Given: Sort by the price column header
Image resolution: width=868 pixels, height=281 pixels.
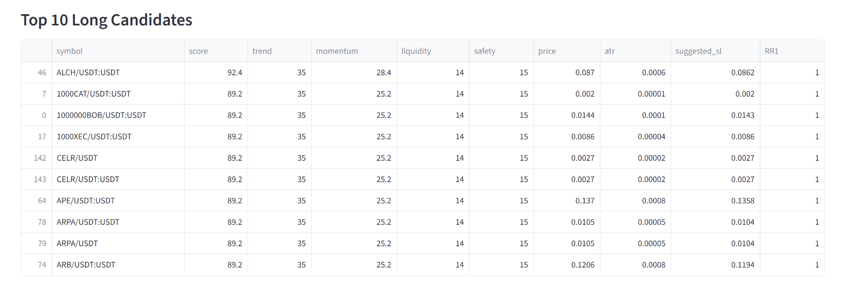Looking at the screenshot, I should tap(547, 51).
